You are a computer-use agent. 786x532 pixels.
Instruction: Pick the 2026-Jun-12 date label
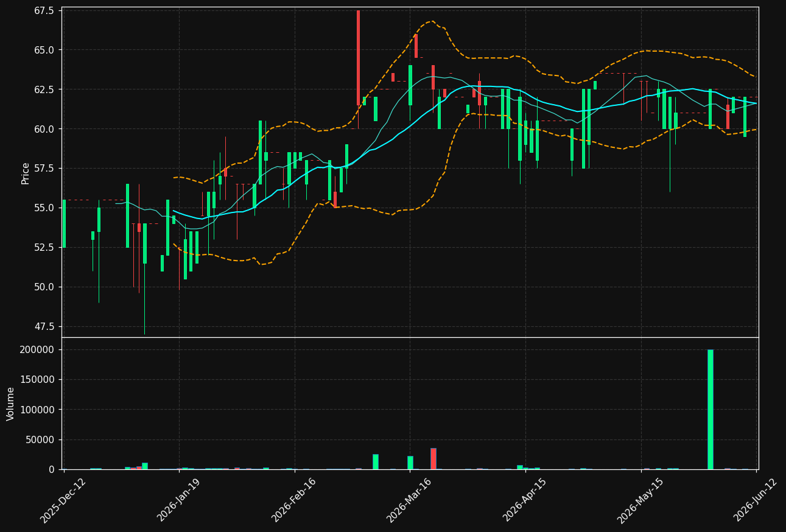[756, 500]
